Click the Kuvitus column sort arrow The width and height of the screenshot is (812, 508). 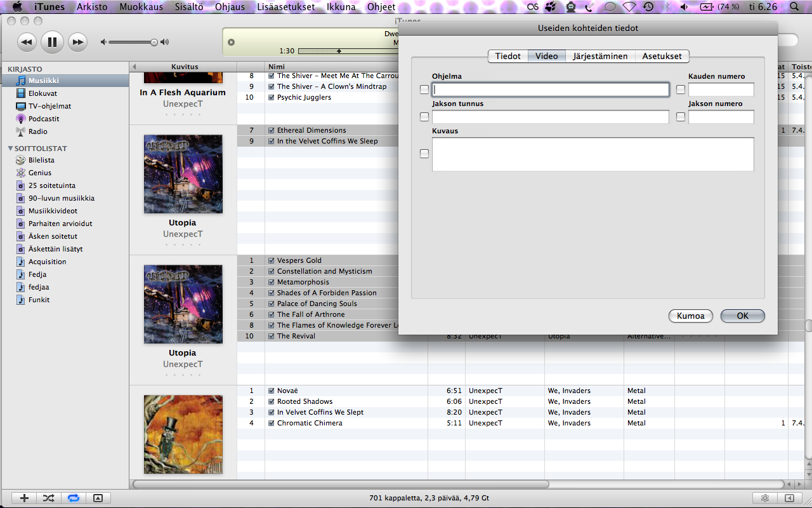tap(134, 67)
